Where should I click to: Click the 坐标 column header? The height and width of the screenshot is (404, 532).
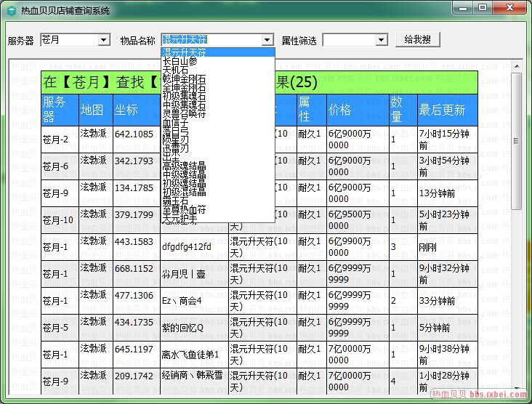click(126, 110)
